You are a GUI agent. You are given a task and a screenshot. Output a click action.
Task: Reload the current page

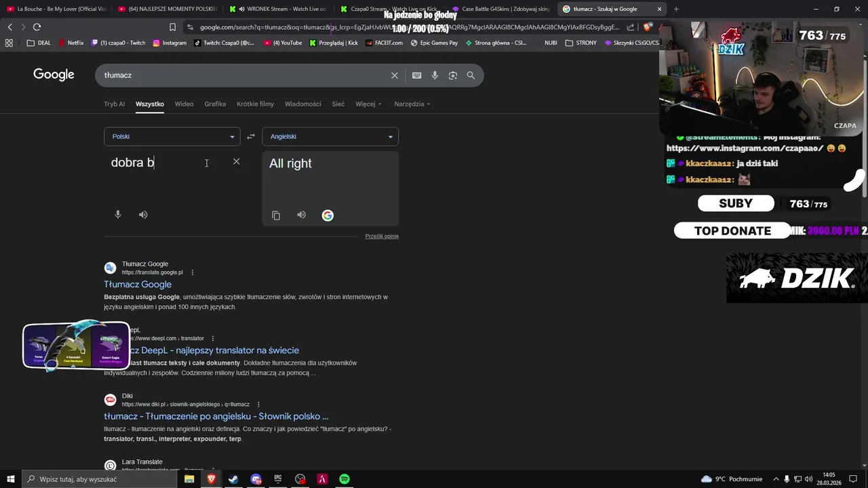(x=37, y=27)
